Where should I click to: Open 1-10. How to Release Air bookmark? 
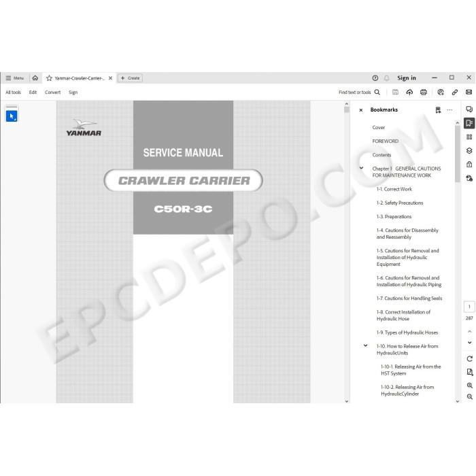(407, 350)
